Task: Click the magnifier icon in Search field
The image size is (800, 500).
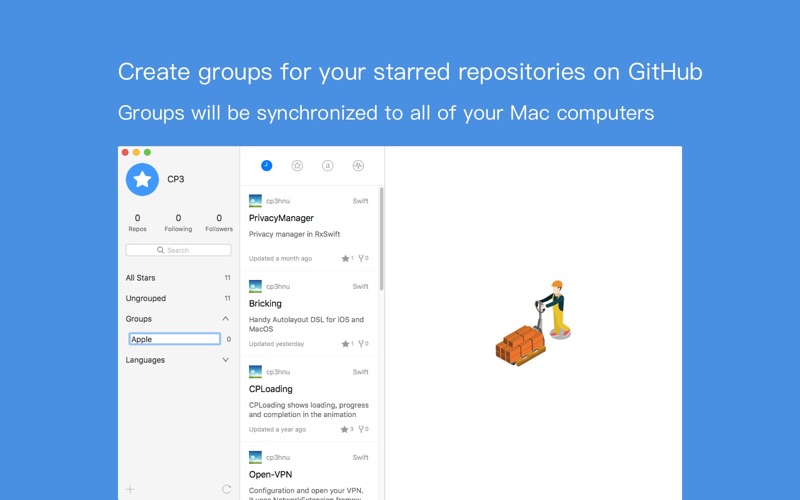Action: tap(161, 250)
